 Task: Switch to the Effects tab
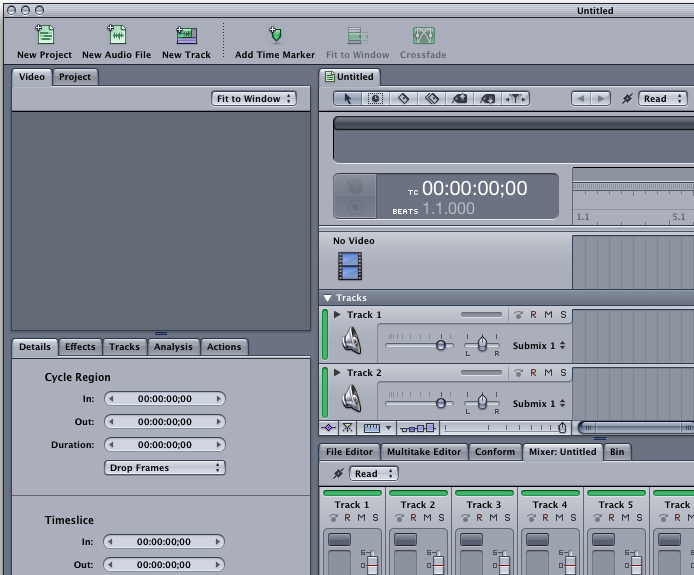[80, 347]
